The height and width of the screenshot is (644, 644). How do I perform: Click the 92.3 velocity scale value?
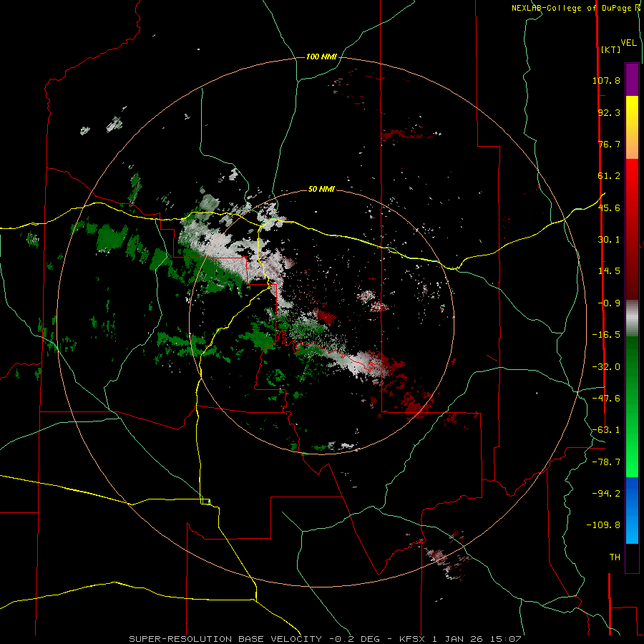pos(609,112)
